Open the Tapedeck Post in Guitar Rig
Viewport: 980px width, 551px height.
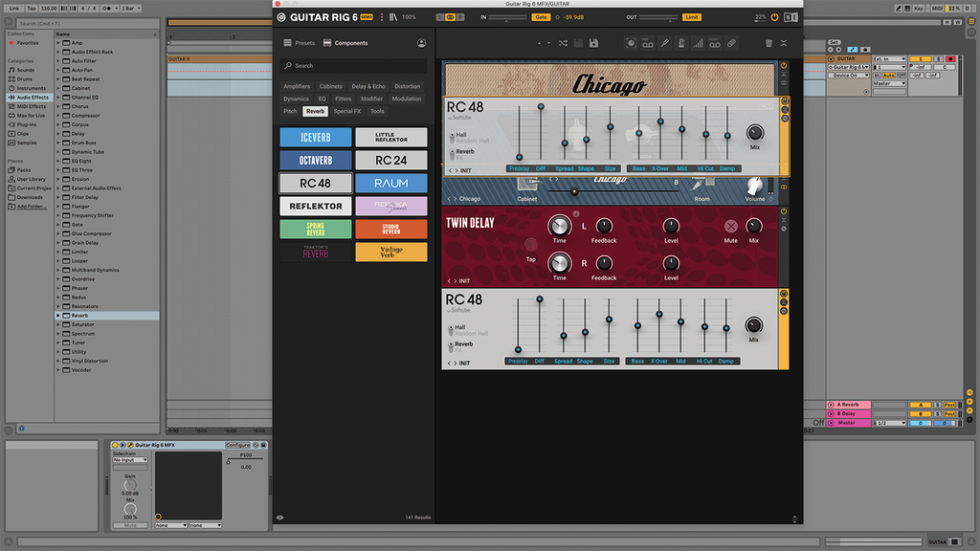coord(716,43)
